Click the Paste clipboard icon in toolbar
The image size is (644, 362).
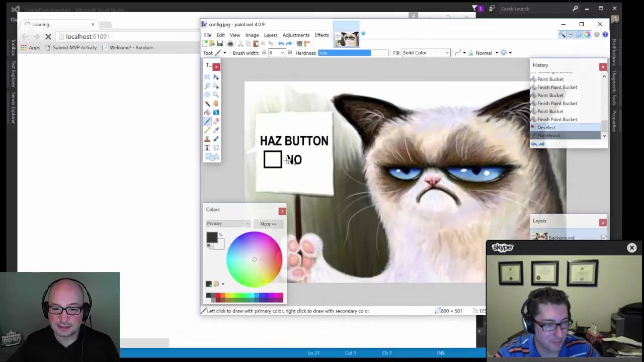click(256, 44)
